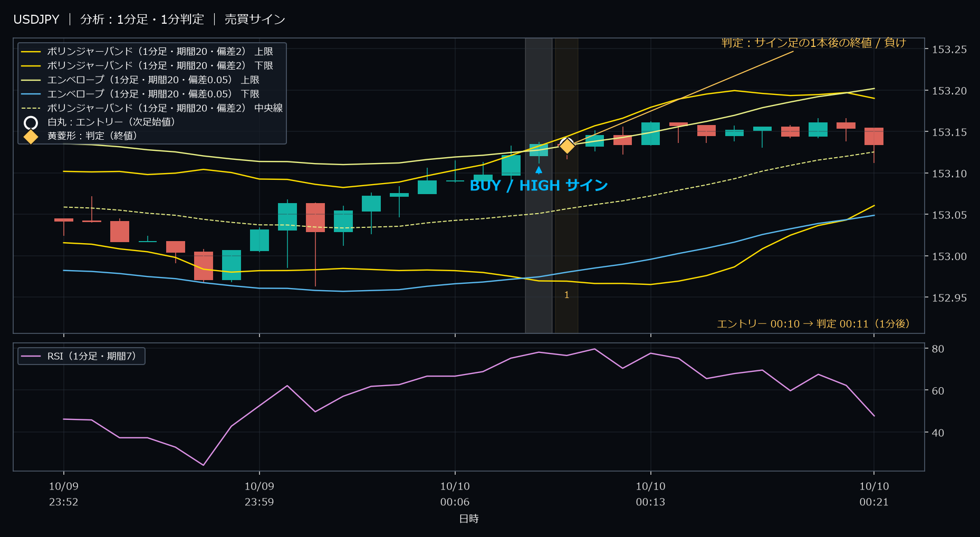Screen dimensions: 980x537
Task: Click the white circle entry icon in legend
Action: [31, 123]
